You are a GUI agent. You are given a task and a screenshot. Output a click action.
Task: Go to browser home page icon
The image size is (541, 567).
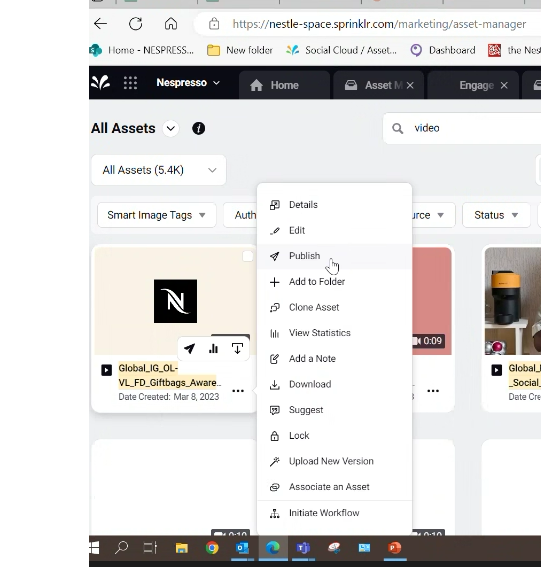tap(171, 24)
